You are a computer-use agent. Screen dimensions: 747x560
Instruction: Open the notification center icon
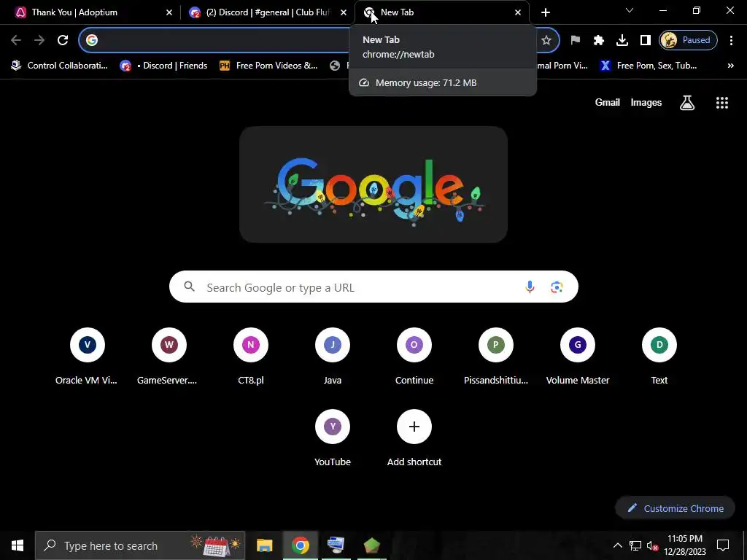click(723, 545)
